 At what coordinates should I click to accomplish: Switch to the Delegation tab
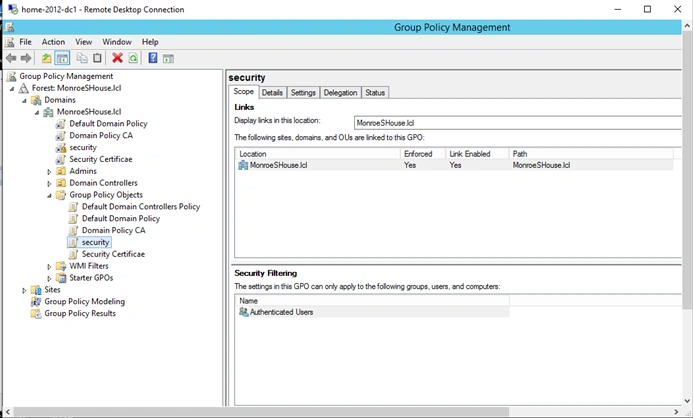(340, 93)
